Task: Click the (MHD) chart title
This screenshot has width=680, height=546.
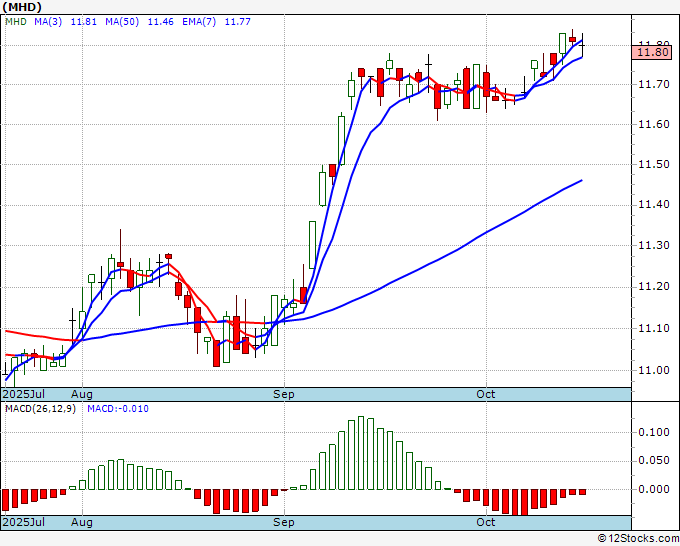Action: click(22, 7)
